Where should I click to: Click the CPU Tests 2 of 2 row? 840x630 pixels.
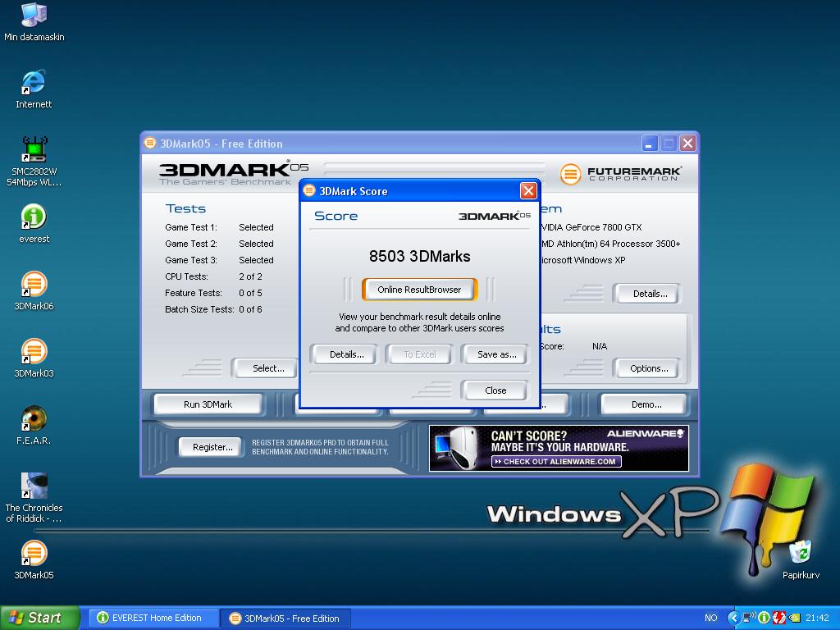(213, 276)
